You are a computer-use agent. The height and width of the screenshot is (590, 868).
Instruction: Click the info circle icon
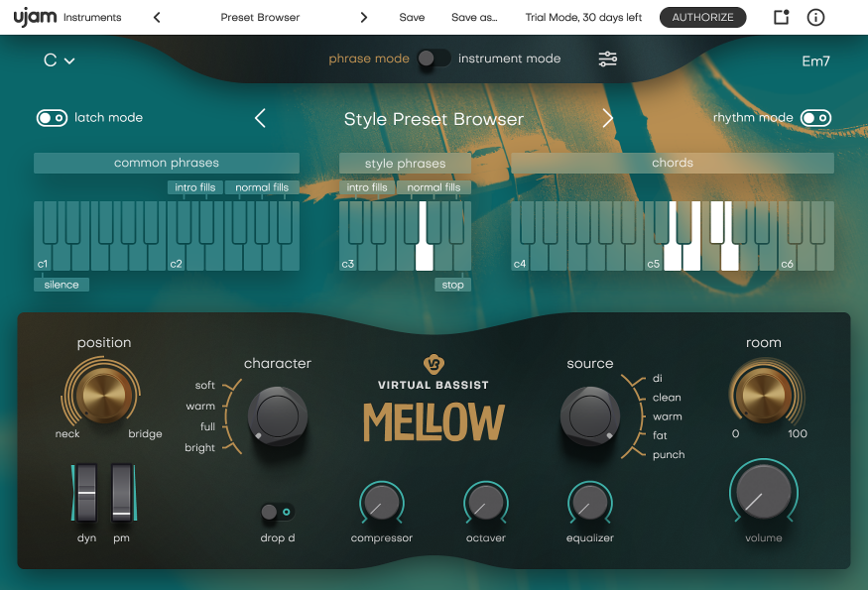[815, 17]
